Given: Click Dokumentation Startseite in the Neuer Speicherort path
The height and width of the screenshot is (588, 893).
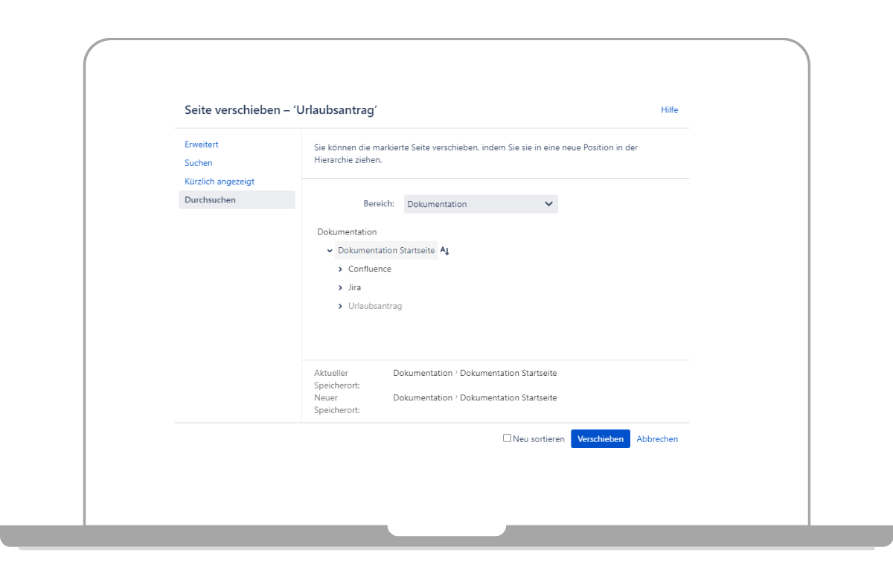Looking at the screenshot, I should (508, 397).
